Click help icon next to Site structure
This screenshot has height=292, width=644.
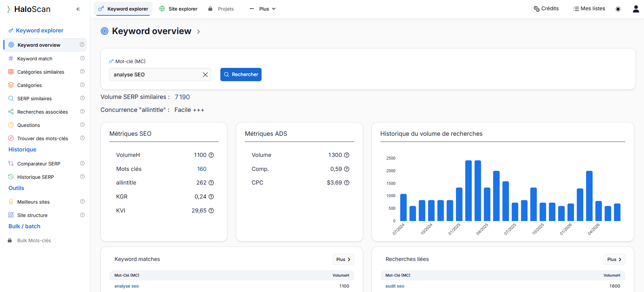pyautogui.click(x=82, y=215)
